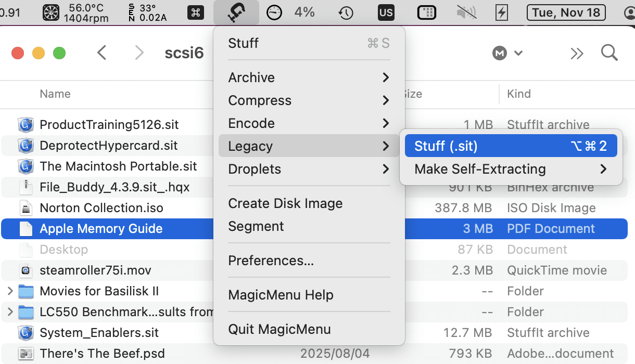The height and width of the screenshot is (364, 635).
Task: Click the fan temperature monitor icon
Action: (50, 12)
